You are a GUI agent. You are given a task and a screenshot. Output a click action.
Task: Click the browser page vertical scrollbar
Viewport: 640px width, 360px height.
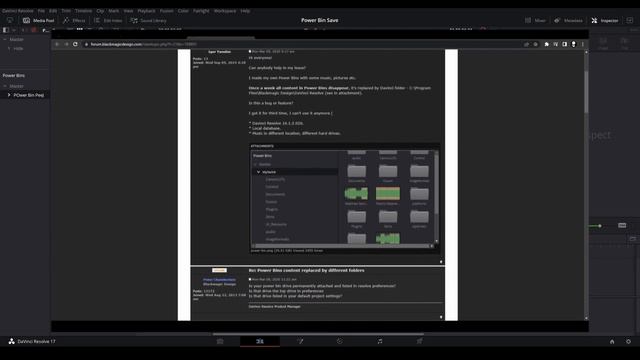pyautogui.click(x=586, y=92)
